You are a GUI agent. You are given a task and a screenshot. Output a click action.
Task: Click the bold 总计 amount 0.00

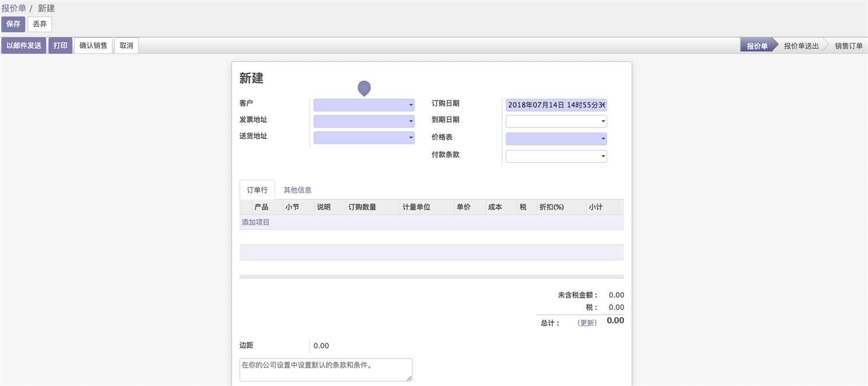[x=615, y=321]
